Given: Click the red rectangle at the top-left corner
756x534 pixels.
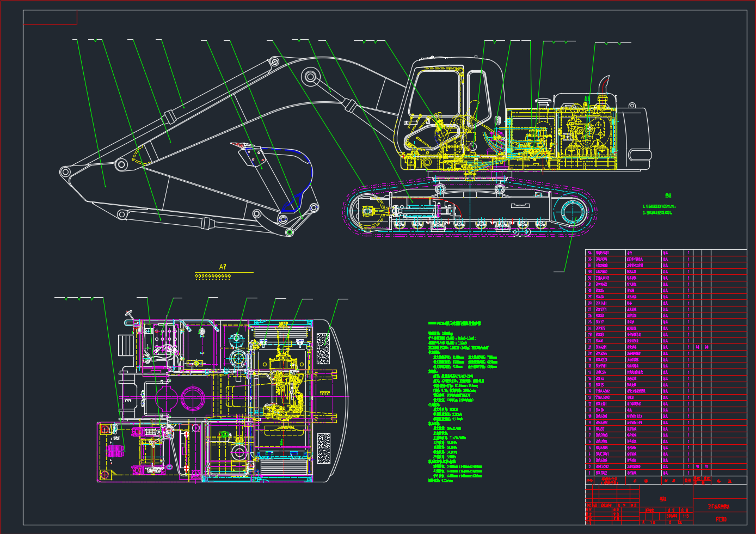Looking at the screenshot, I should pyautogui.click(x=50, y=17).
